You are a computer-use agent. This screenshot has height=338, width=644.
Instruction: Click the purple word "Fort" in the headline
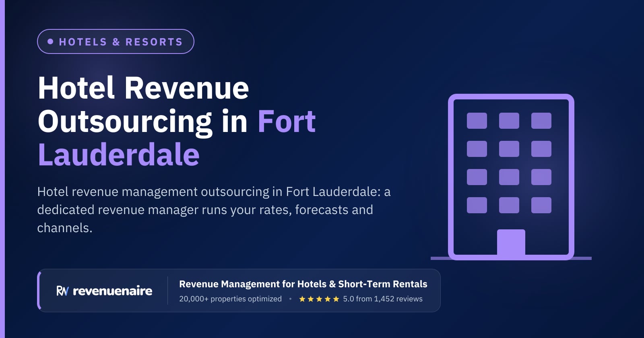coord(287,122)
